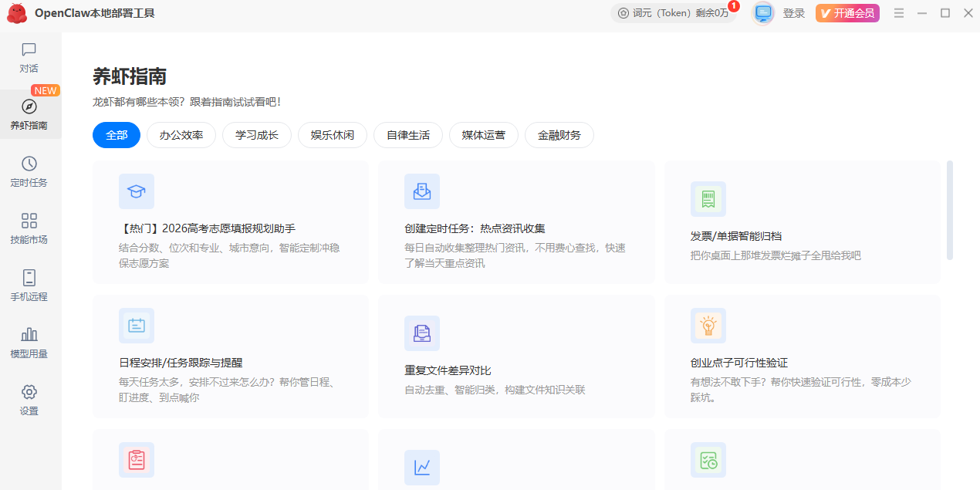The width and height of the screenshot is (980, 490).
Task: Open 发票/单据智能归档 card title
Action: point(736,236)
